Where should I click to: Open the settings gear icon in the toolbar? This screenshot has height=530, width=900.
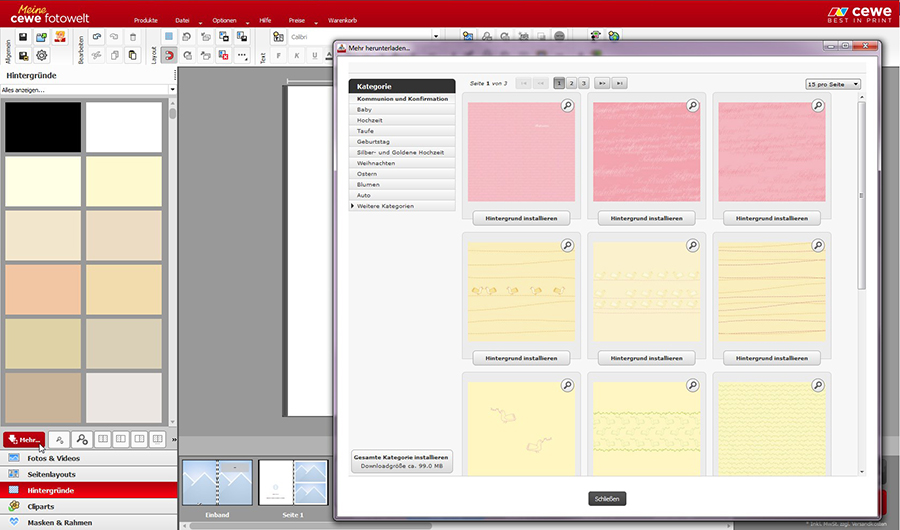pyautogui.click(x=42, y=55)
